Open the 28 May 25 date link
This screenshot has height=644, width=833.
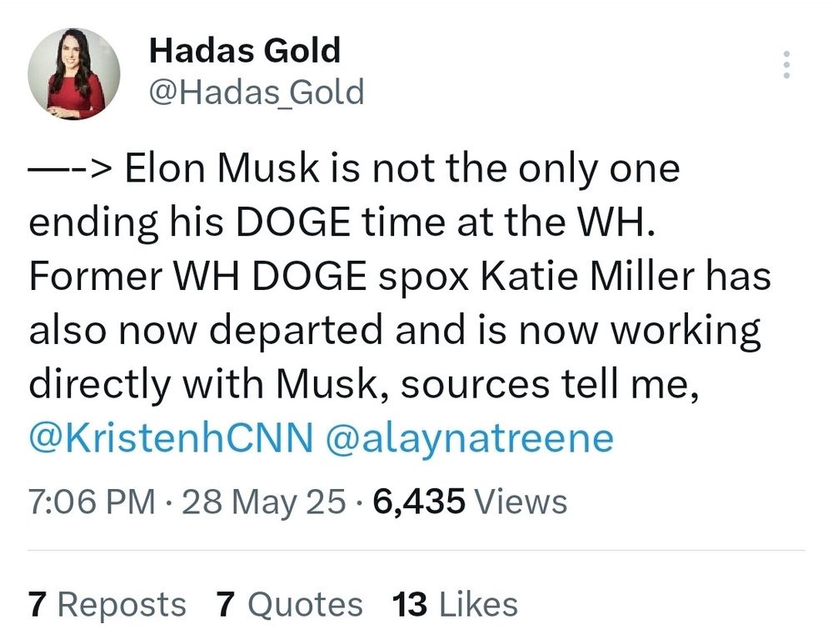click(263, 502)
